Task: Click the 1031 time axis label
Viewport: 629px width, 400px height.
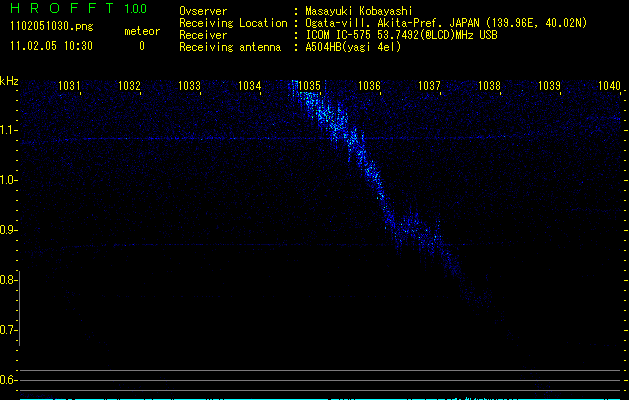Action: tap(69, 85)
